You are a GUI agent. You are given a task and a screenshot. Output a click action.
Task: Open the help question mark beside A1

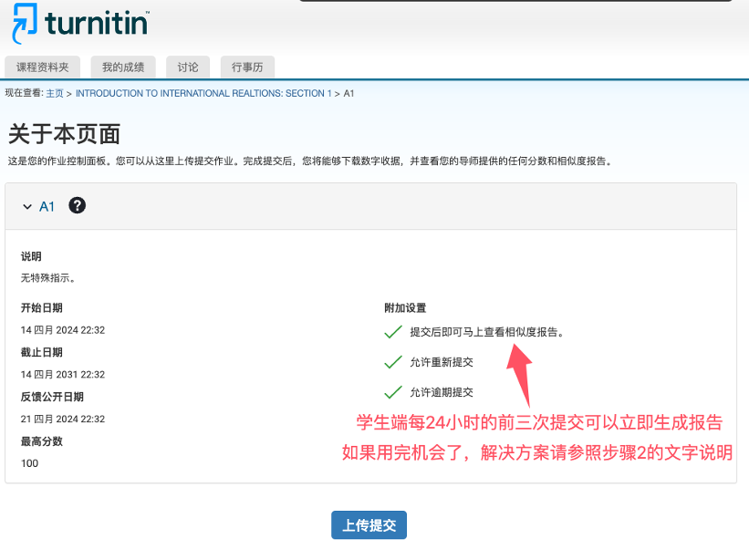78,206
